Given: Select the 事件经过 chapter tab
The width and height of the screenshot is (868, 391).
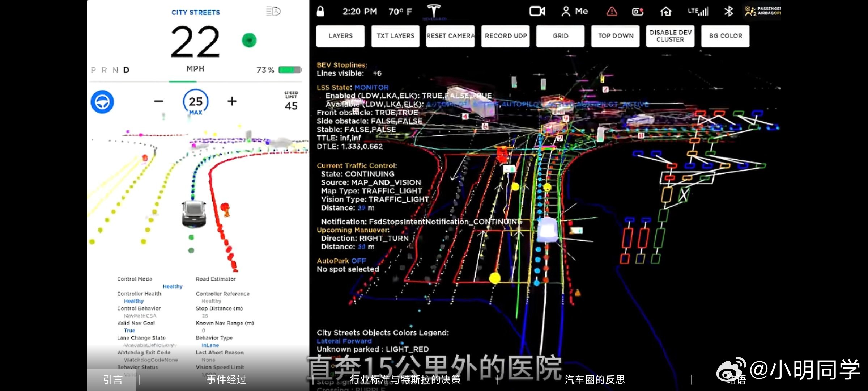Looking at the screenshot, I should (x=226, y=379).
